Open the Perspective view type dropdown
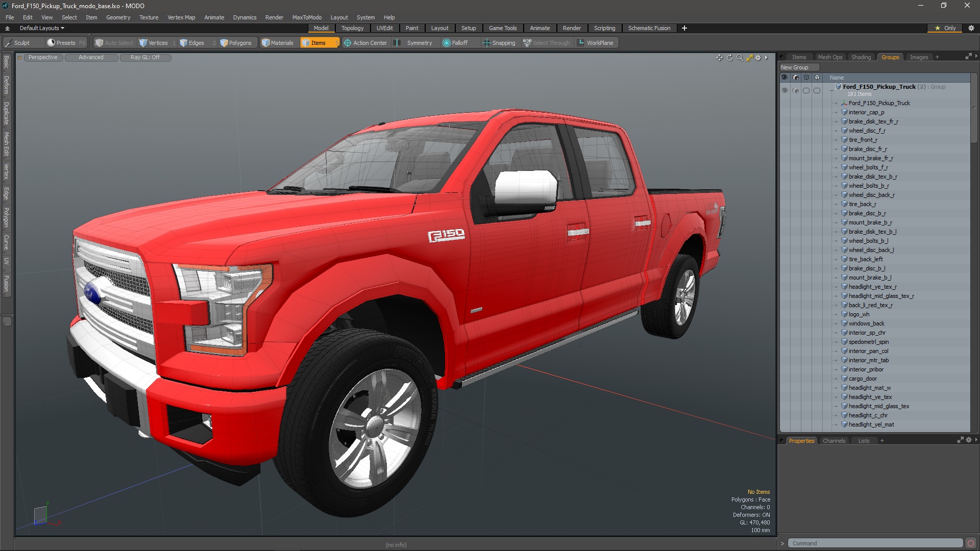Viewport: 980px width, 551px height. (x=43, y=58)
